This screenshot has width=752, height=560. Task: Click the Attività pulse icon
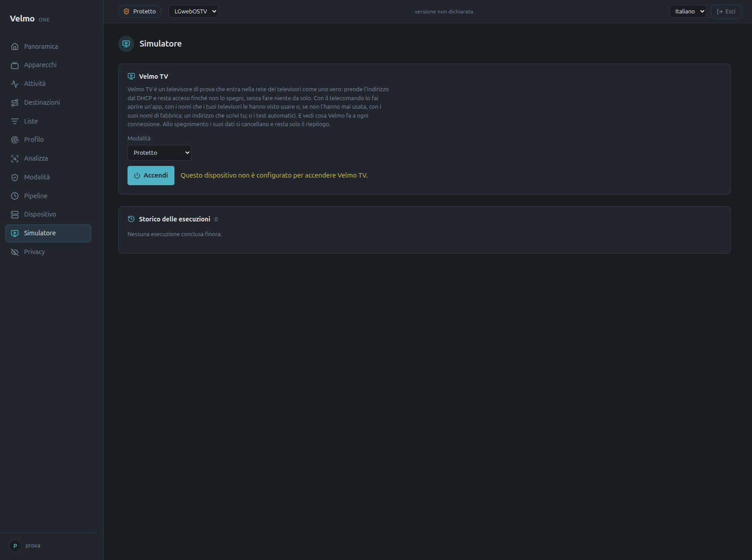click(15, 84)
